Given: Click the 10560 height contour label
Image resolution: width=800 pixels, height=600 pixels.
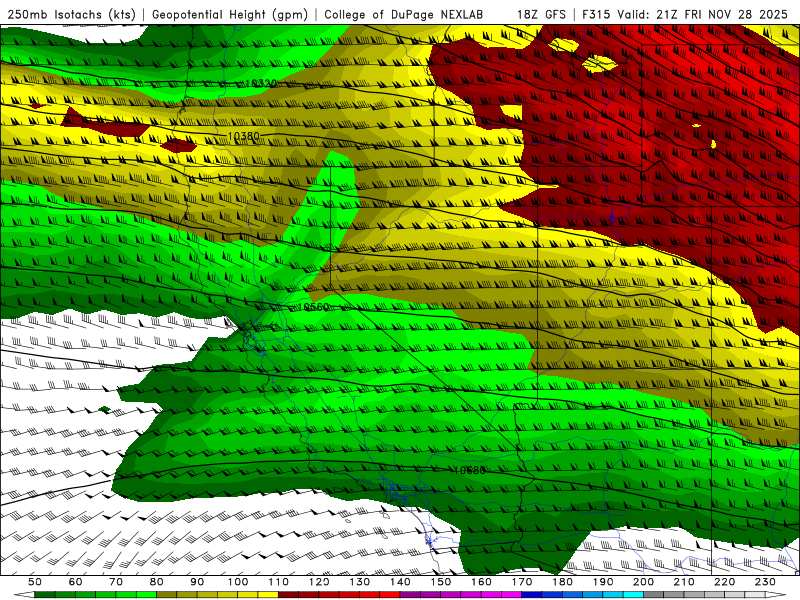Looking at the screenshot, I should [313, 307].
